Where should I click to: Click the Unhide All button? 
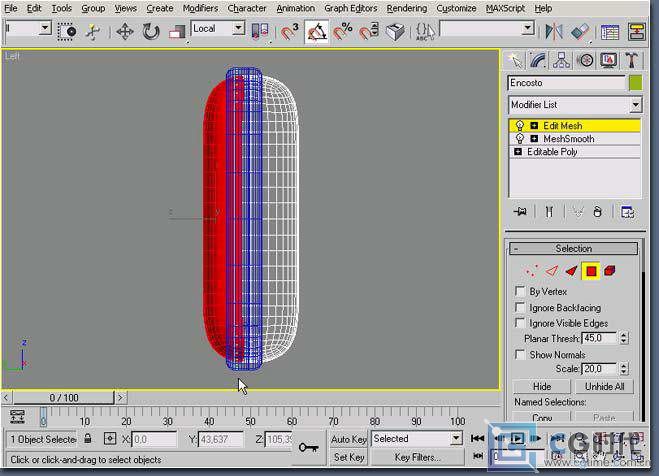click(x=604, y=387)
